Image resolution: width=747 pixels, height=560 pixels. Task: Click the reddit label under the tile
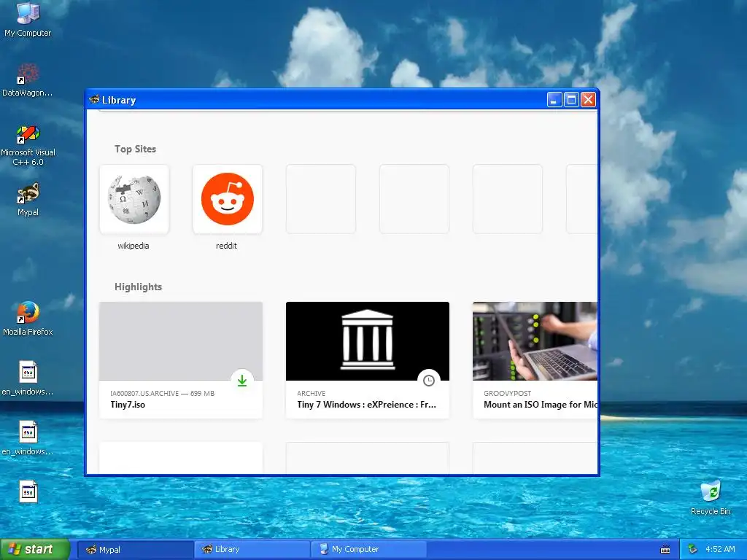[226, 246]
